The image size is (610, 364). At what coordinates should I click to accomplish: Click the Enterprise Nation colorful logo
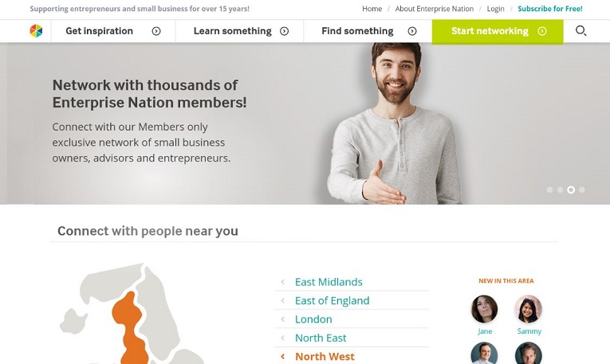coord(36,31)
